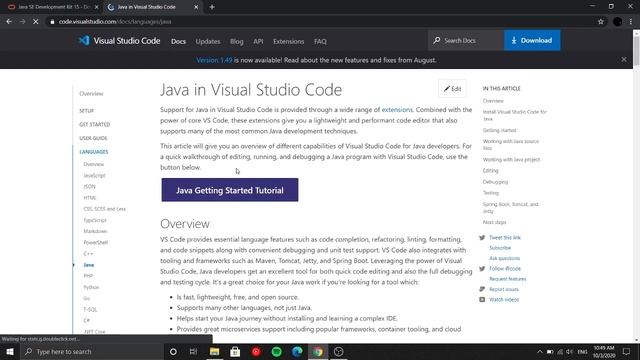This screenshot has width=640, height=360.
Task: Click the Download button
Action: coord(532,40)
